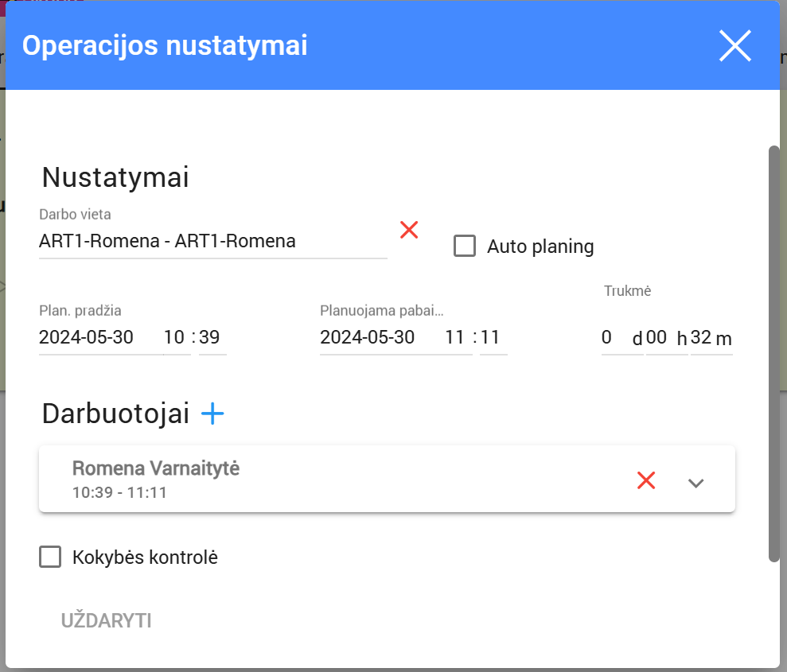This screenshot has width=787, height=672.
Task: Enable the Auto planing checkbox
Action: coord(465,246)
